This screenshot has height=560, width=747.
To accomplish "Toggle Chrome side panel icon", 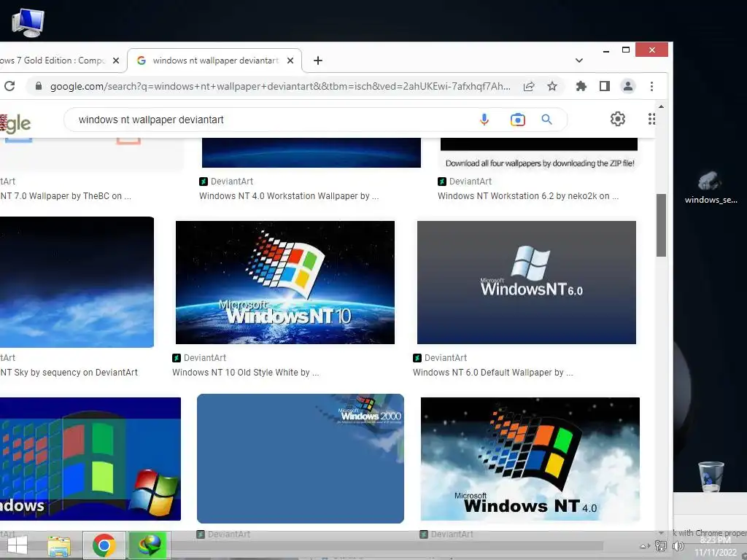I will pos(605,86).
